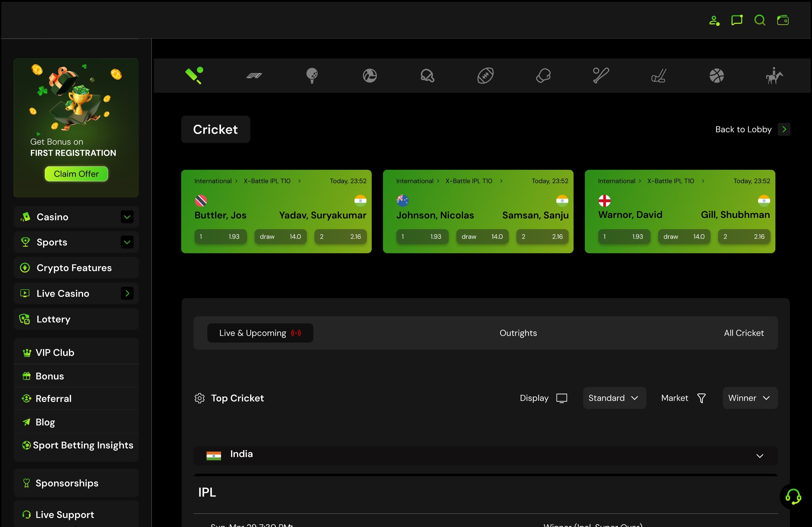Screen dimensions: 812x527
Task: Bet on Buttler, Jos at 1.93
Action: (x=220, y=236)
